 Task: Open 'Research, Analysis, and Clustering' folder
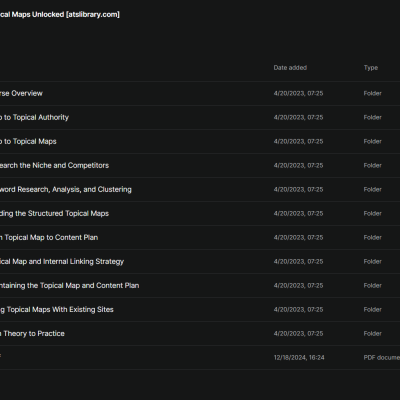coord(66,189)
